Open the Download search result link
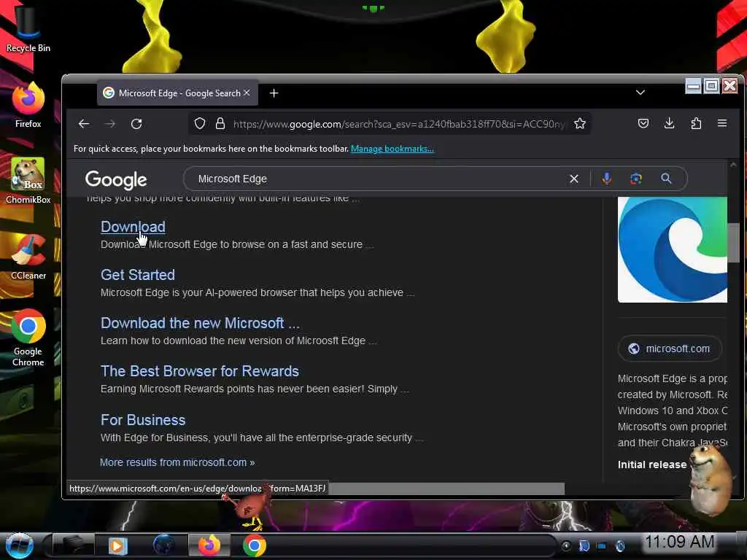The height and width of the screenshot is (560, 747). [x=133, y=227]
